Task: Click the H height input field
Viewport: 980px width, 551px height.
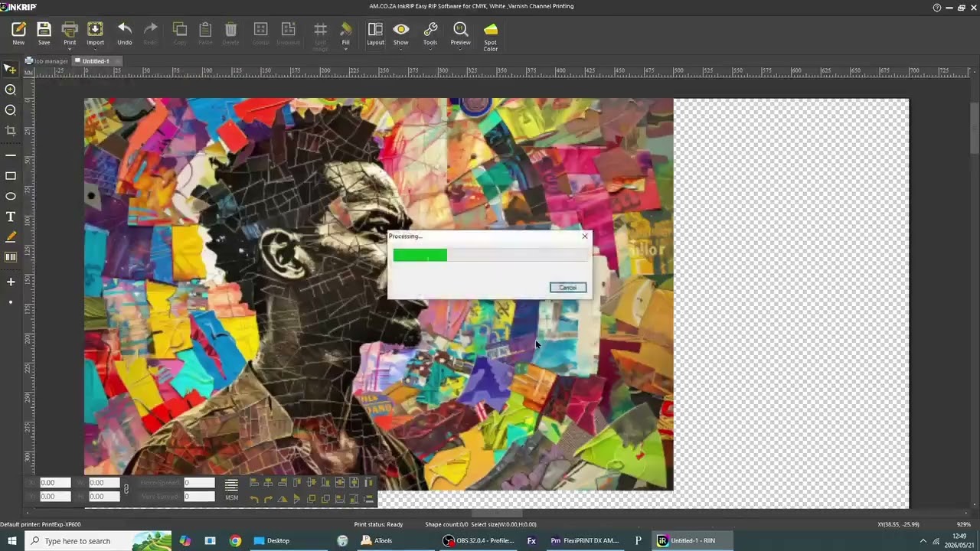Action: 104,497
